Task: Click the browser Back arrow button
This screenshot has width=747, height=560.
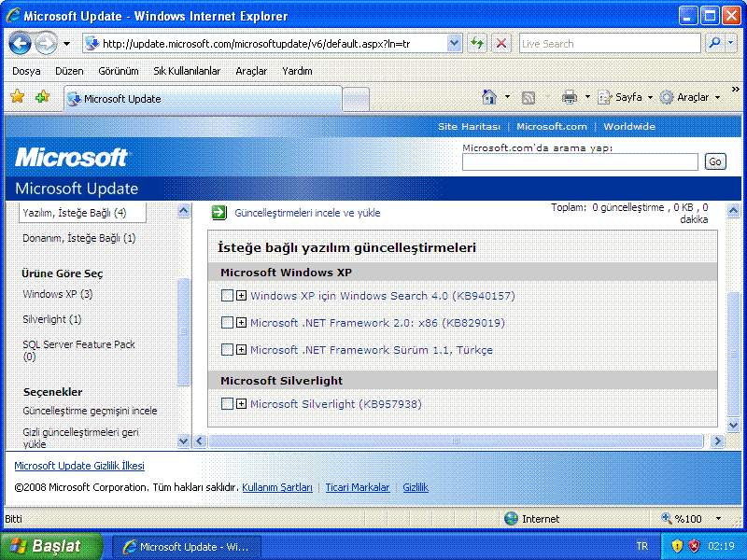Action: click(x=20, y=43)
